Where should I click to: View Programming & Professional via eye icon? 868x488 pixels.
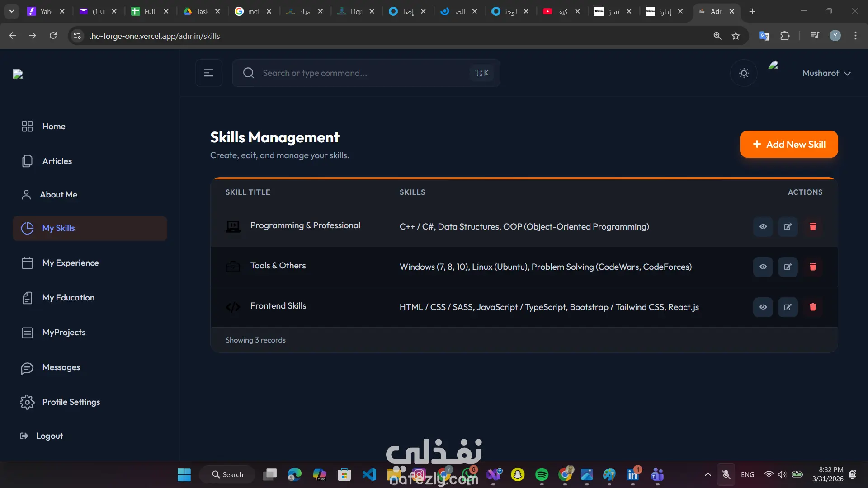click(763, 227)
